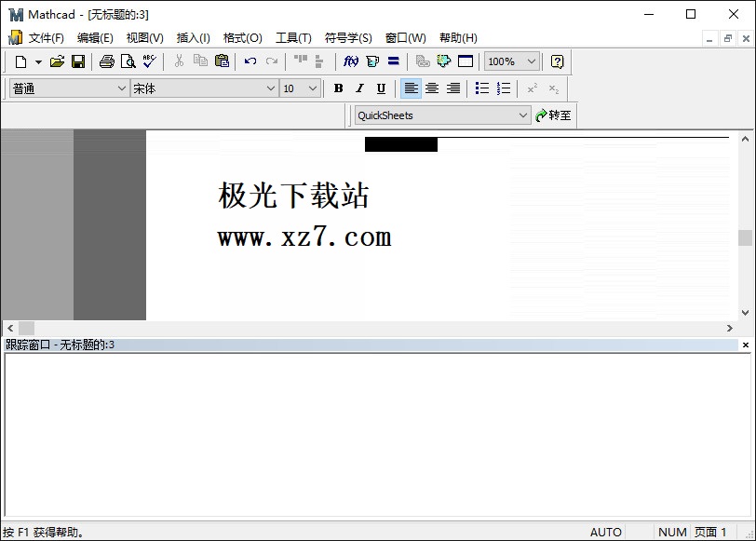Expand the font size 10 dropdown

pyautogui.click(x=313, y=88)
